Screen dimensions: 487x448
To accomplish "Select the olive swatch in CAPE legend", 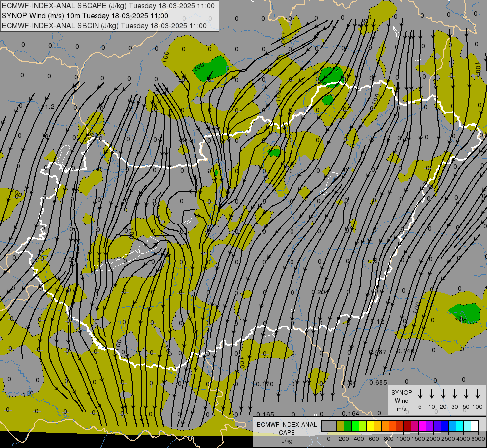I will pyautogui.click(x=340, y=426).
